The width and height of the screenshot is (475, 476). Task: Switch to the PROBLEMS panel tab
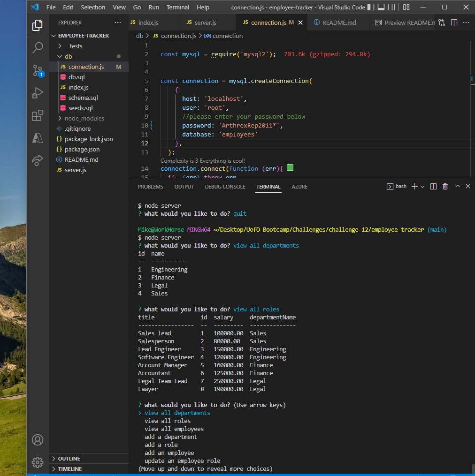[150, 187]
